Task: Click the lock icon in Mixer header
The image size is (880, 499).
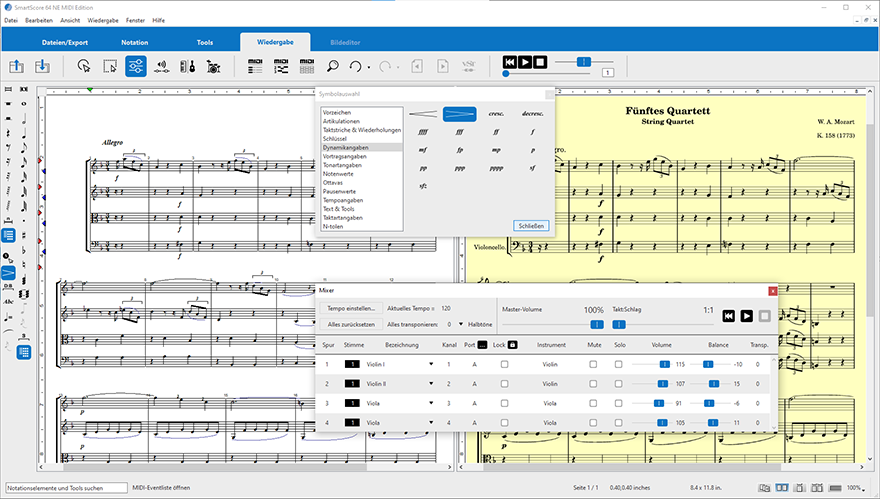Action: pyautogui.click(x=512, y=345)
